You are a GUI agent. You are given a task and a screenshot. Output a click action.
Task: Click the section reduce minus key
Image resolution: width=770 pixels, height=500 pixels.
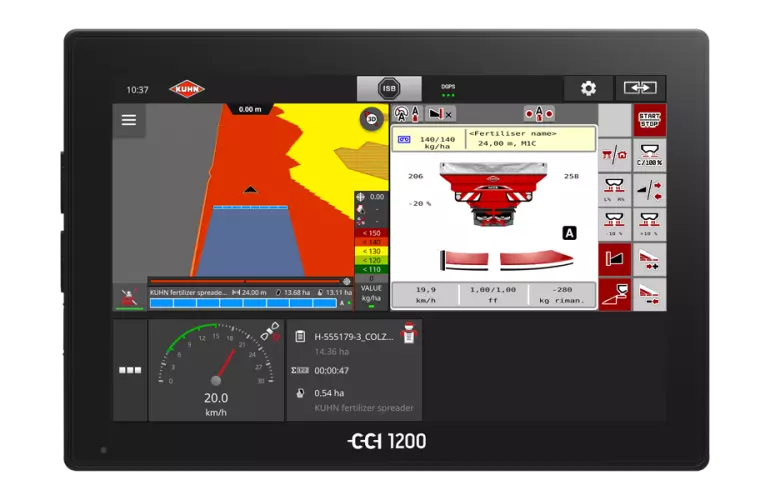pyautogui.click(x=649, y=294)
